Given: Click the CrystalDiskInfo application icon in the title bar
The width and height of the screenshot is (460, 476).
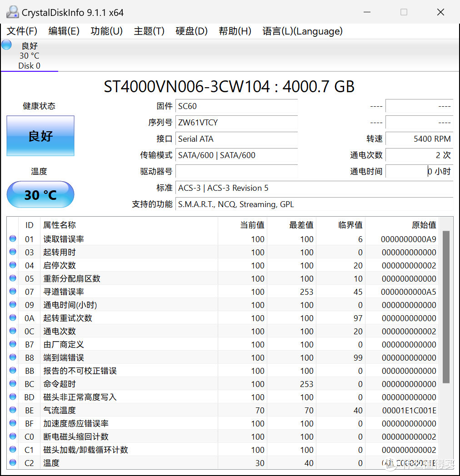Looking at the screenshot, I should (12, 11).
